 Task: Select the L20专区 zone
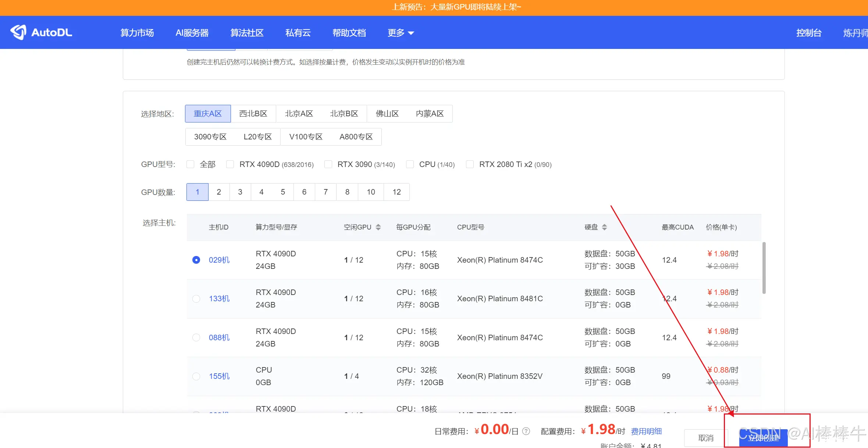coord(257,137)
